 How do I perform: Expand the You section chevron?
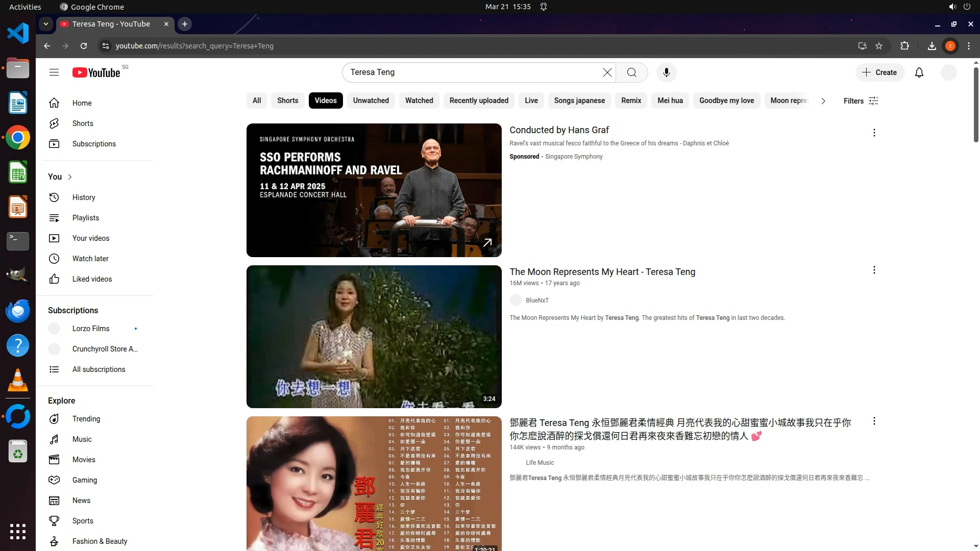(70, 177)
